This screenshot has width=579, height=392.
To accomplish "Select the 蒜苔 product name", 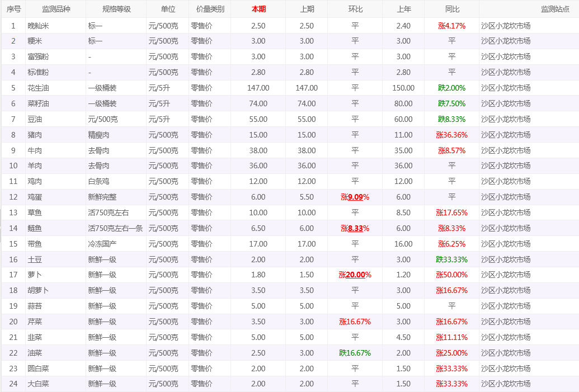I will [35, 306].
